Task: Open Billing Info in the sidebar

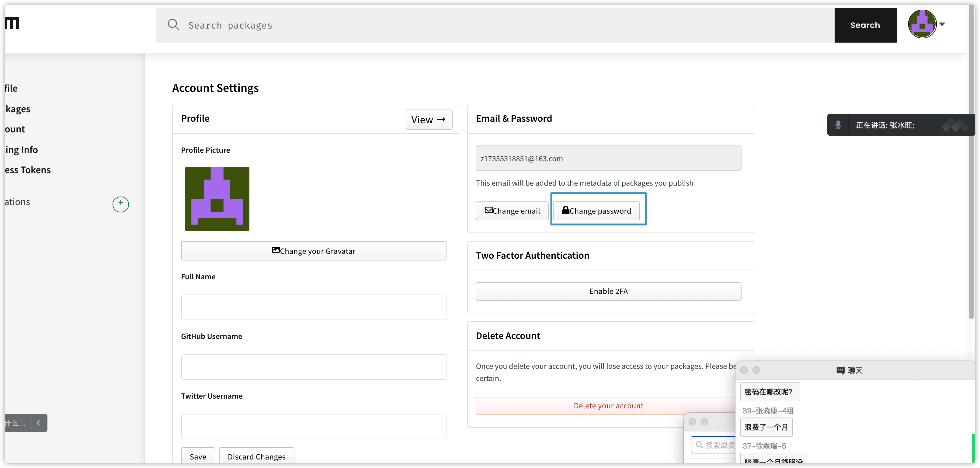Action: pyautogui.click(x=21, y=149)
